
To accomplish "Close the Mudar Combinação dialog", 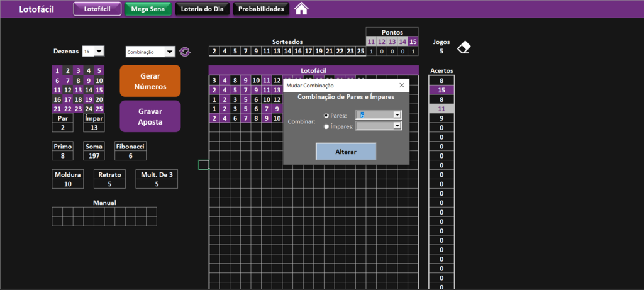I will (x=402, y=86).
